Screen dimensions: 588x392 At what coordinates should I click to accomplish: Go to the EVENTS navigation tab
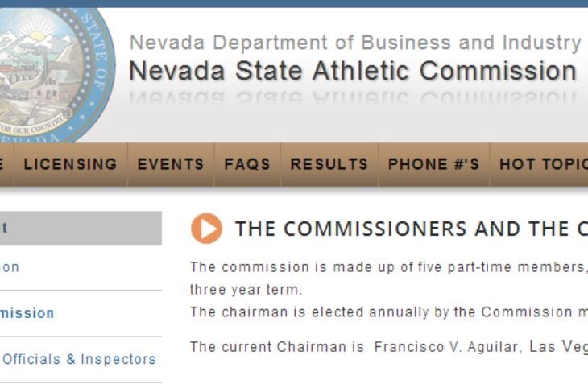(170, 164)
